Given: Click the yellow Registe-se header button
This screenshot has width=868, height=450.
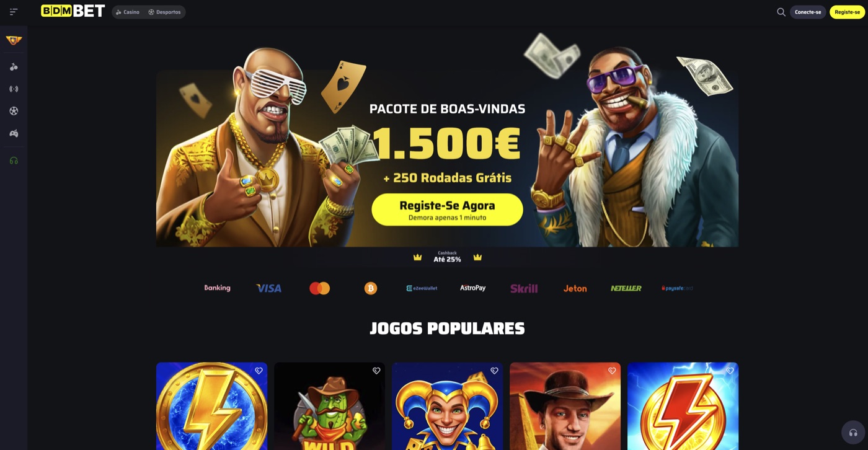Looking at the screenshot, I should [x=847, y=12].
